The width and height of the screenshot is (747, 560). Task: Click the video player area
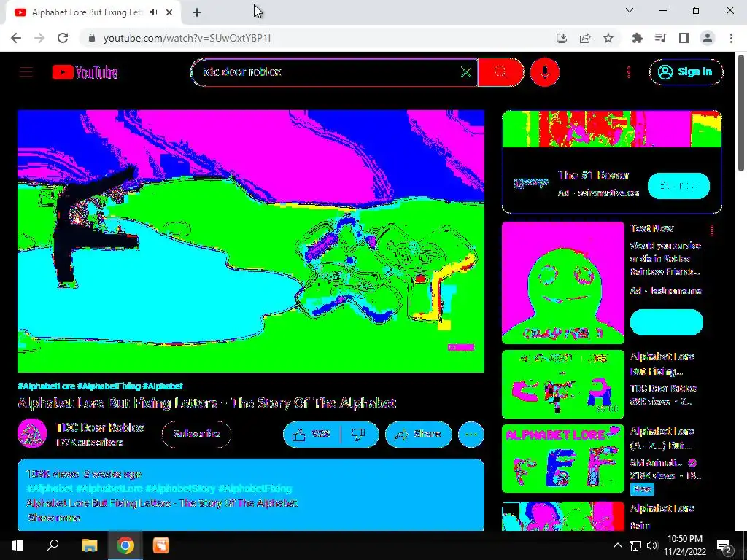251,241
